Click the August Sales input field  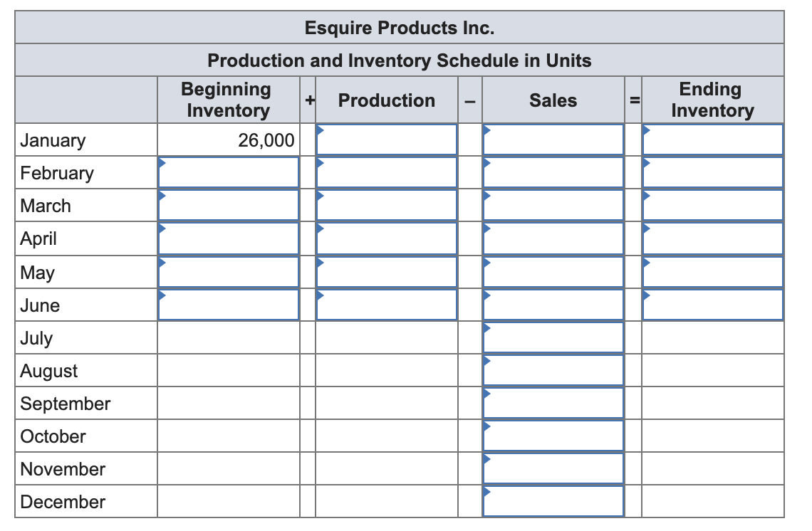point(553,370)
